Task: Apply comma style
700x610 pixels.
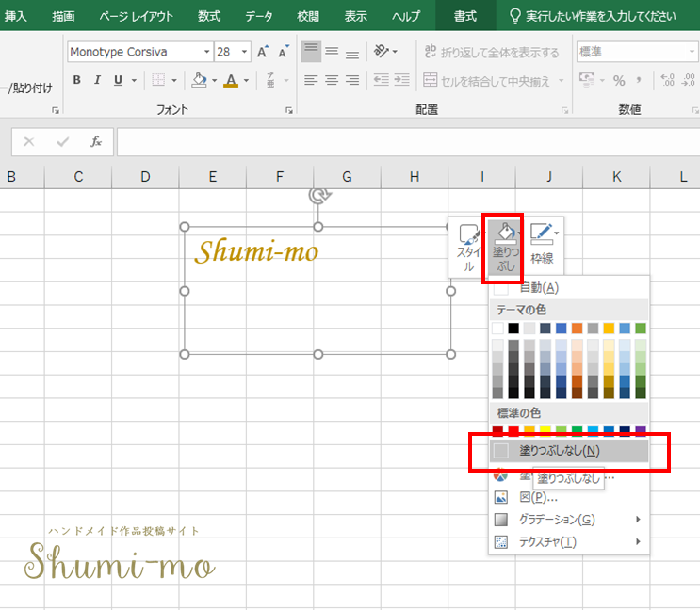Action: click(x=639, y=80)
